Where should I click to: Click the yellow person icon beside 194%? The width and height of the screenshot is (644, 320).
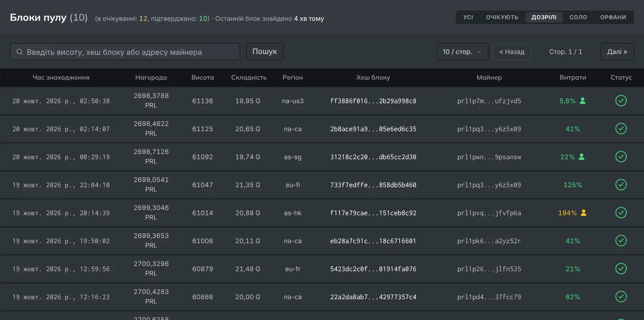(584, 213)
